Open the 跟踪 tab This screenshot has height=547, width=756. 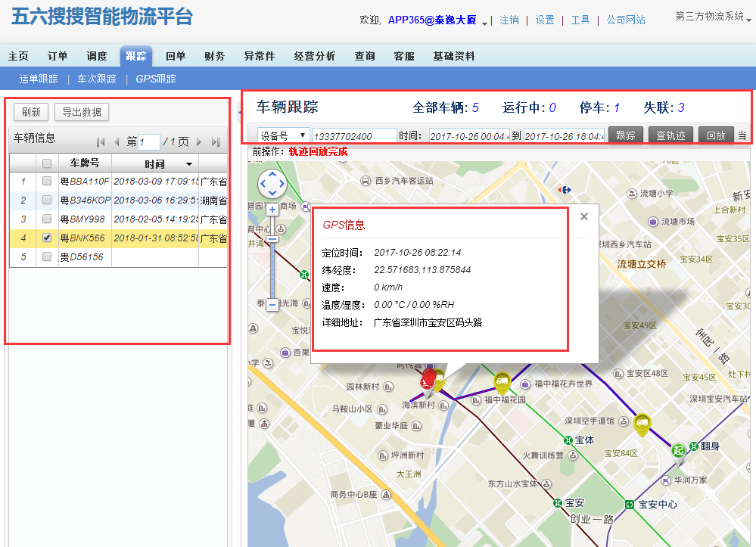click(136, 57)
